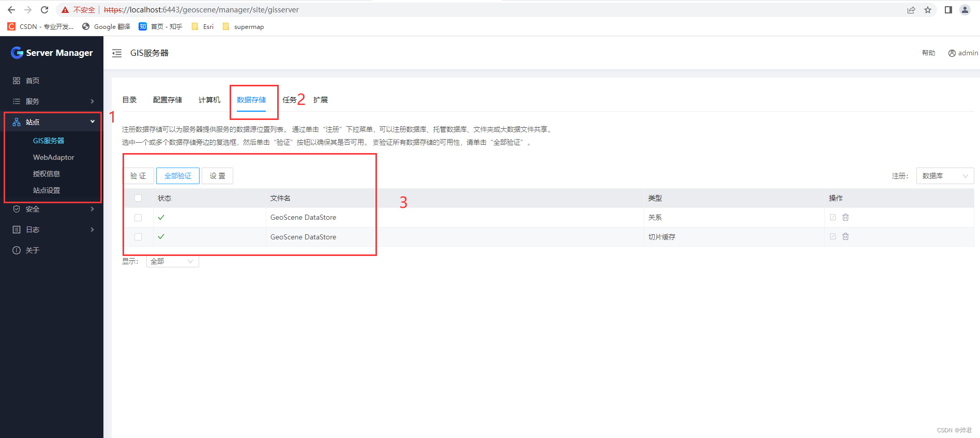
Task: Check the 关系 data store row checkbox
Action: click(138, 218)
